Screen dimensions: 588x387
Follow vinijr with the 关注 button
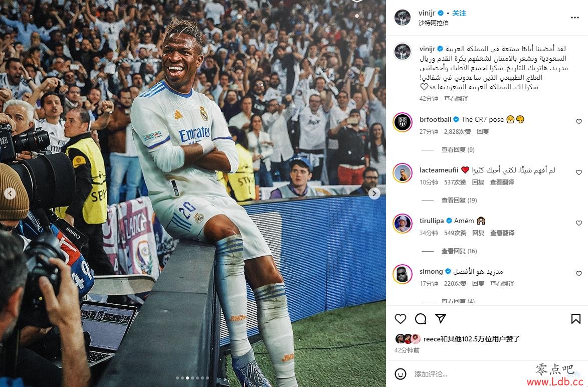point(459,13)
